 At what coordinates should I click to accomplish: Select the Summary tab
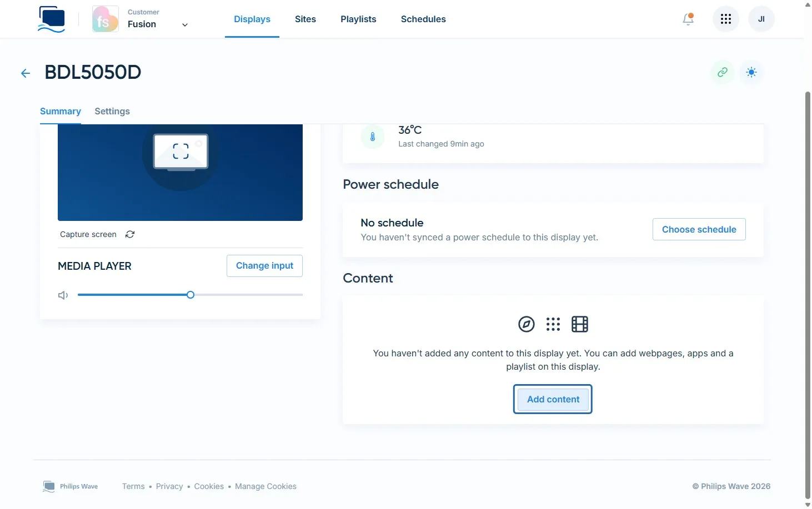61,111
